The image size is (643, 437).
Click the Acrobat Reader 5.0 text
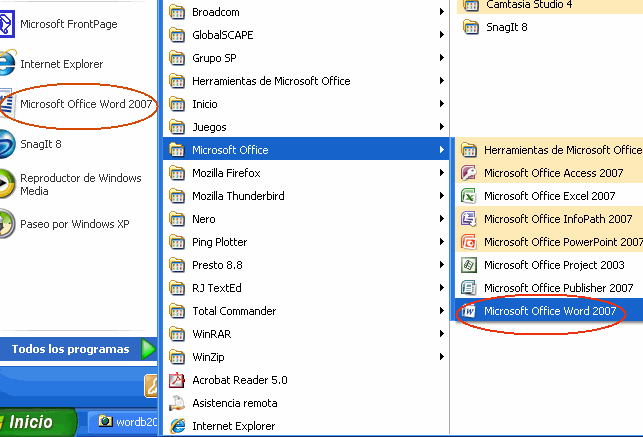(x=240, y=380)
